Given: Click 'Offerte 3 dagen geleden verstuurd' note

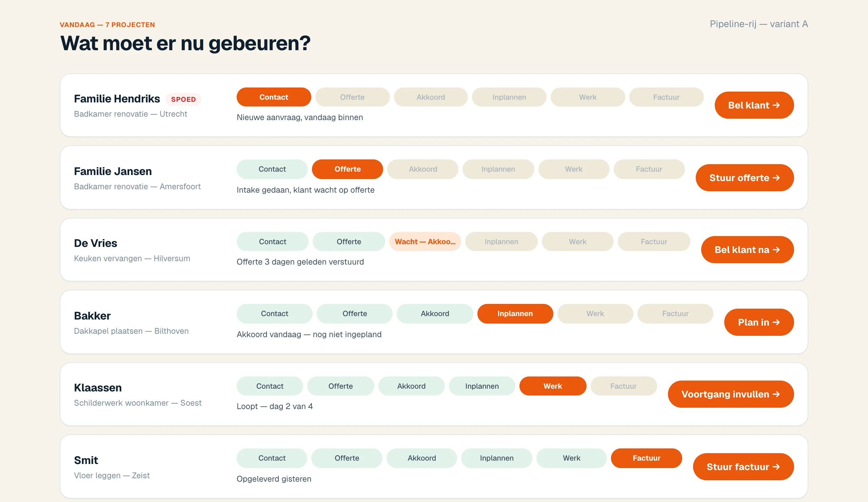Looking at the screenshot, I should pos(300,262).
